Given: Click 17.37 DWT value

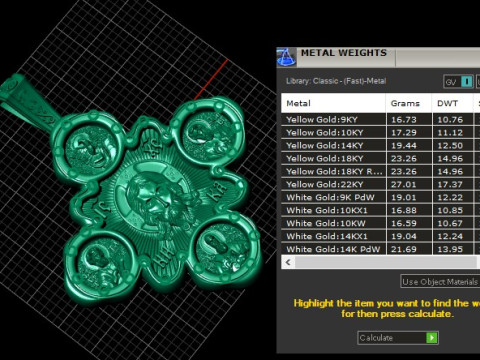Looking at the screenshot, I should [450, 184].
